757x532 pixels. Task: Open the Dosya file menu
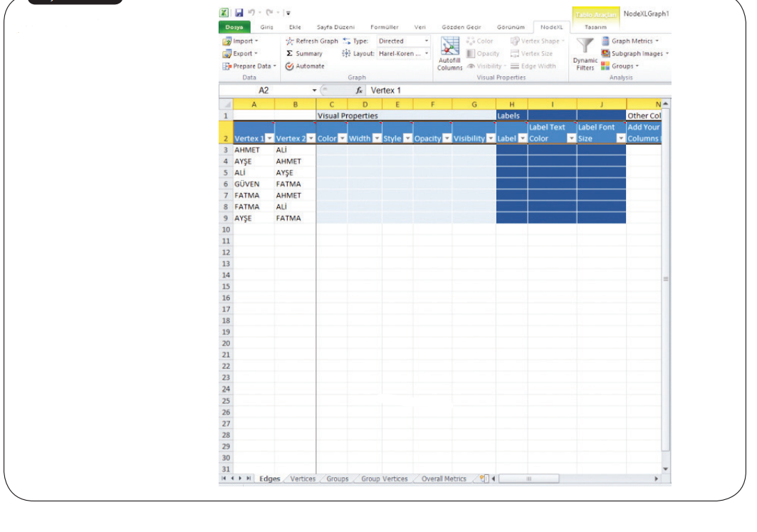click(x=234, y=27)
